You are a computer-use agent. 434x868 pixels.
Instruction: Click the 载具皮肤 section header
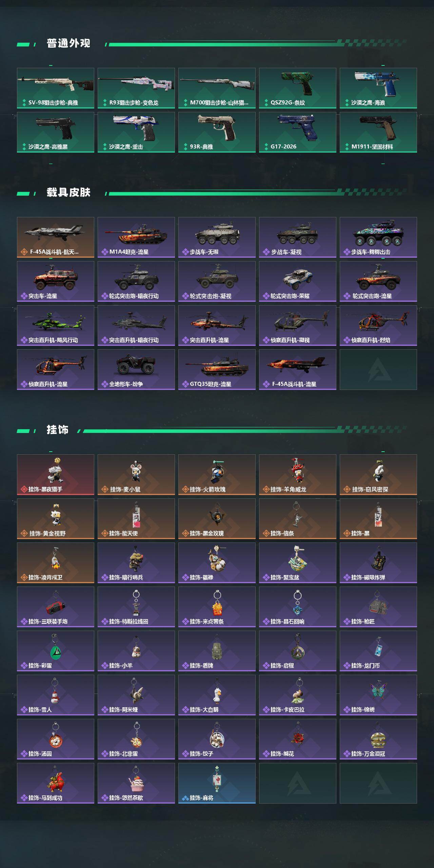(68, 193)
